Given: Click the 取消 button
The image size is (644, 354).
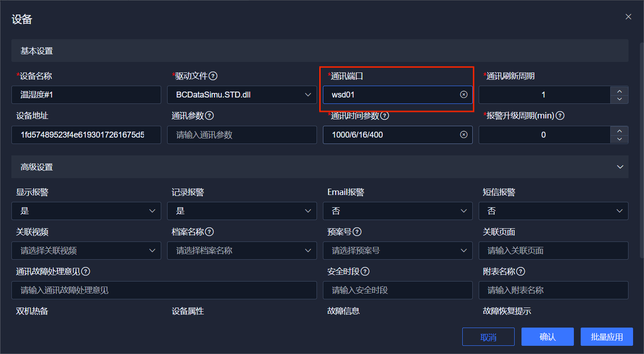Looking at the screenshot, I should click(488, 337).
